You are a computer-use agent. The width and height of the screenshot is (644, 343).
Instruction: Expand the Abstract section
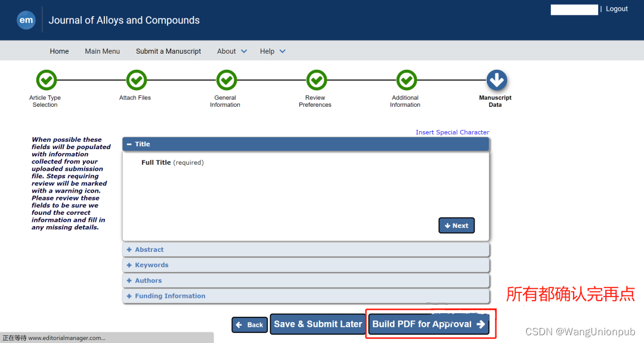[305, 250]
